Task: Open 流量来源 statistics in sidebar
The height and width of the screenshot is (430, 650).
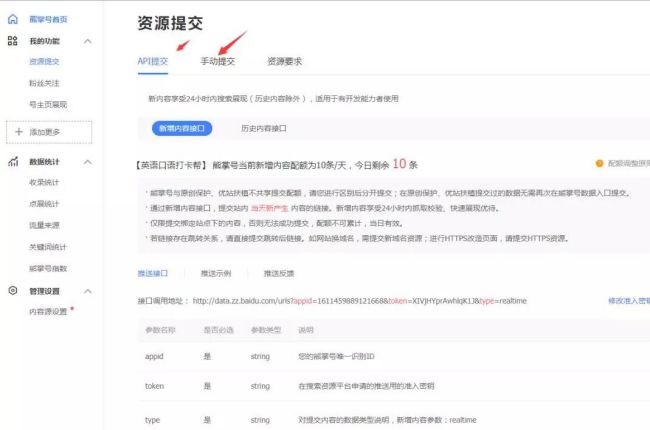Action: click(x=44, y=225)
